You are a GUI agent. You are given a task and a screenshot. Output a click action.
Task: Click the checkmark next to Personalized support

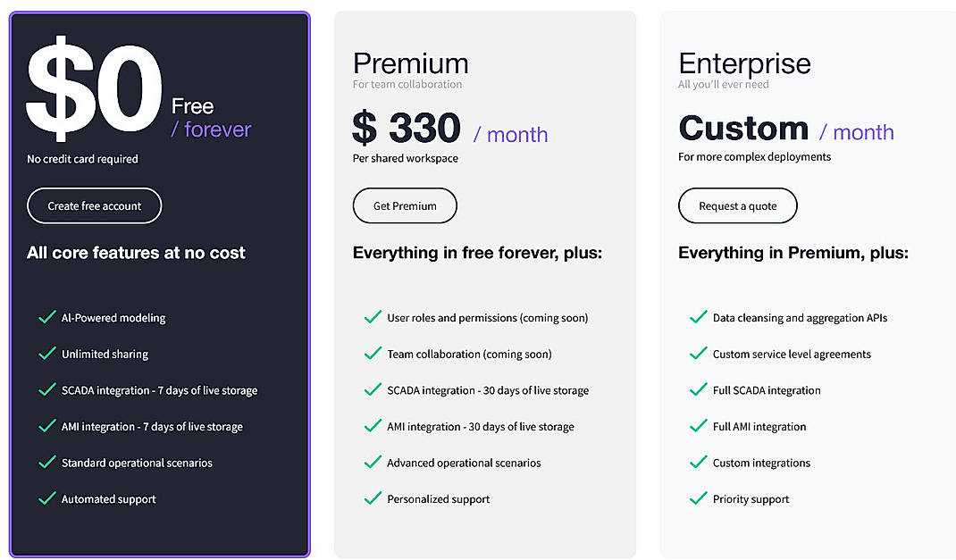[373, 499]
